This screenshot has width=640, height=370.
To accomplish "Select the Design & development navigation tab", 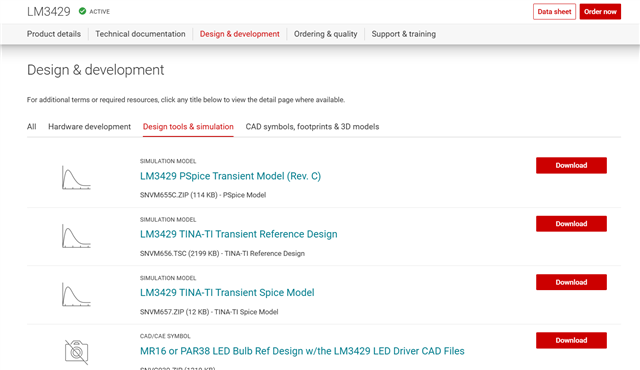I will coord(240,34).
